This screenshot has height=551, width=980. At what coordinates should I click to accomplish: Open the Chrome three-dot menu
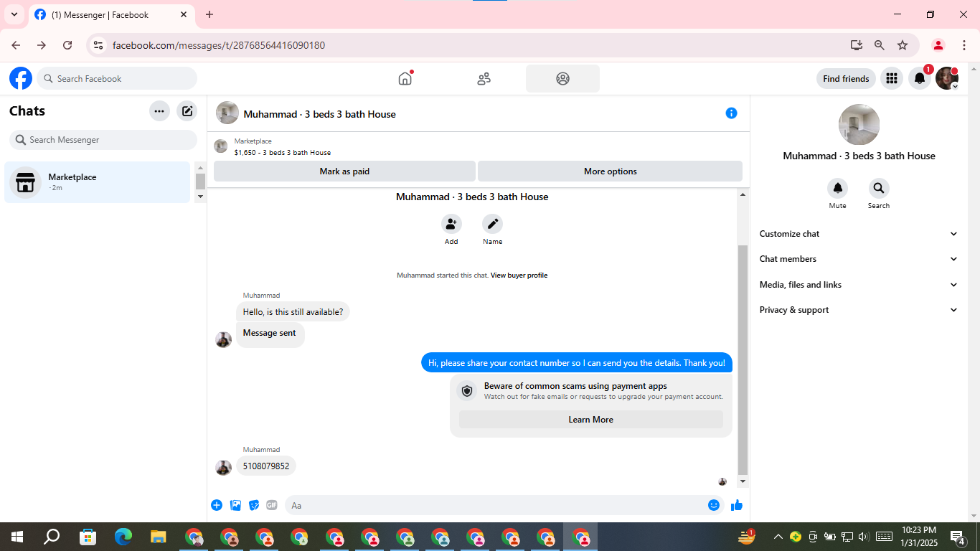pyautogui.click(x=964, y=45)
